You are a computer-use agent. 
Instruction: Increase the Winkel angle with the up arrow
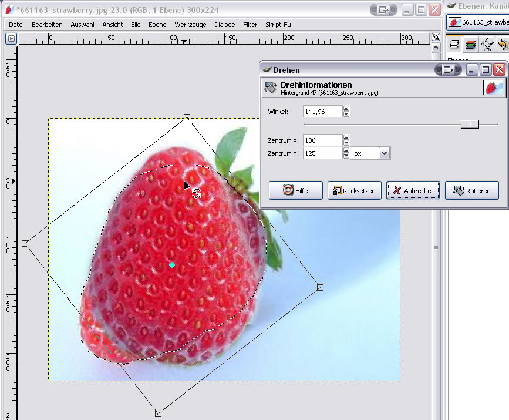[x=346, y=109]
